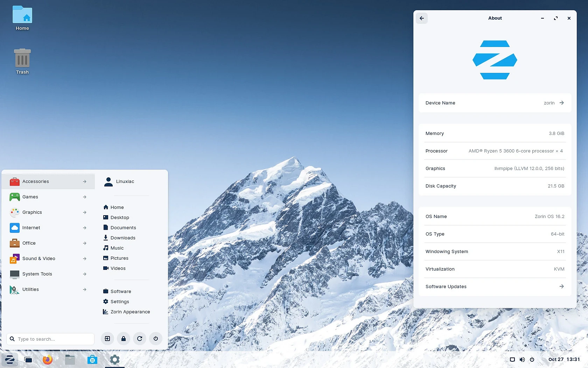Click the back arrow in the About window
Viewport: 588px width, 368px height.
pos(421,18)
